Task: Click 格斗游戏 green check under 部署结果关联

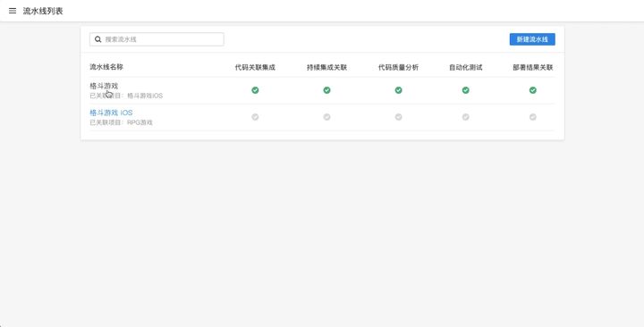Action: point(533,90)
